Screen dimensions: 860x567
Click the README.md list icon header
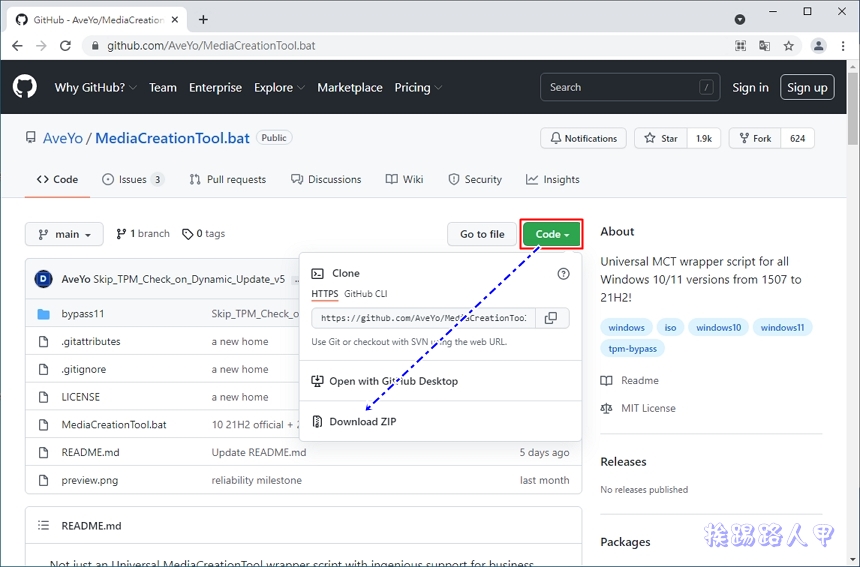43,525
